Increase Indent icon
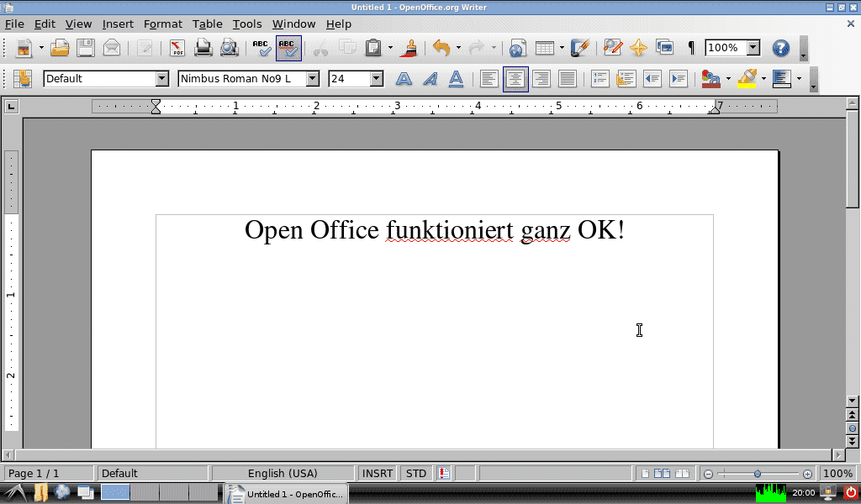861x504 pixels. [x=679, y=79]
